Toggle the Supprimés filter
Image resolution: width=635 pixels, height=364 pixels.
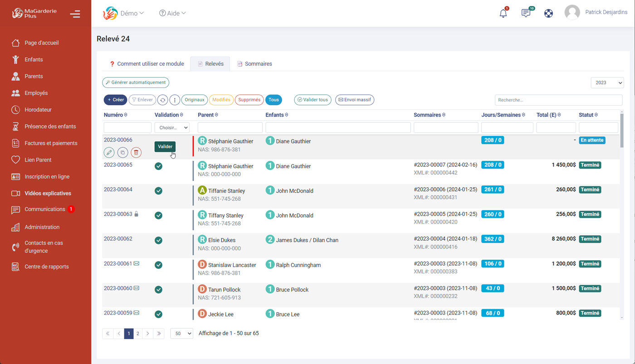(x=249, y=100)
